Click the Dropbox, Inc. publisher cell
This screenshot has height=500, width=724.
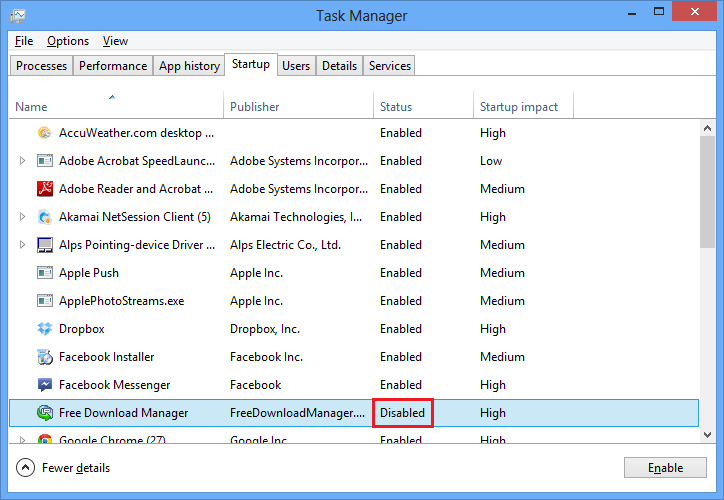pyautogui.click(x=265, y=329)
